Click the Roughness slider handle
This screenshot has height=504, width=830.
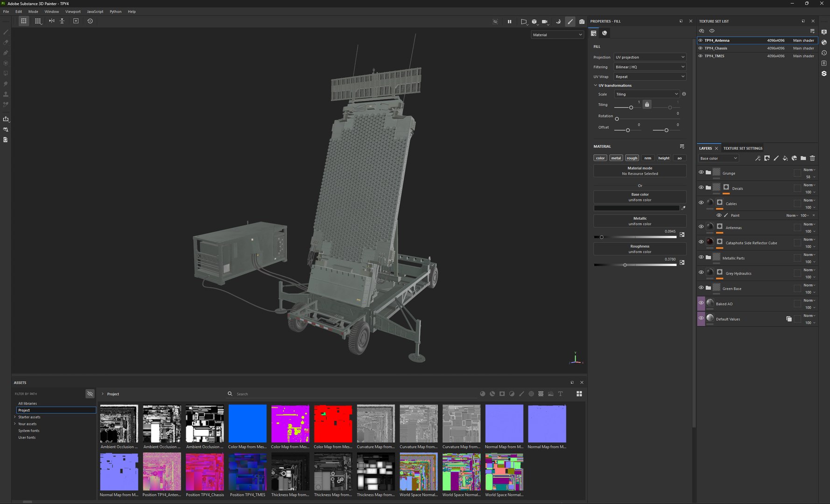pos(625,265)
